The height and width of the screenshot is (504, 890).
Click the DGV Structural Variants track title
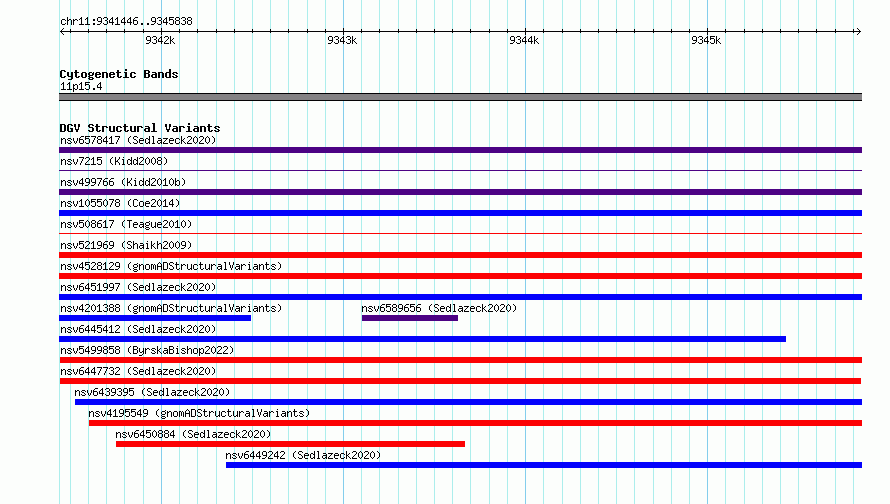click(x=140, y=128)
